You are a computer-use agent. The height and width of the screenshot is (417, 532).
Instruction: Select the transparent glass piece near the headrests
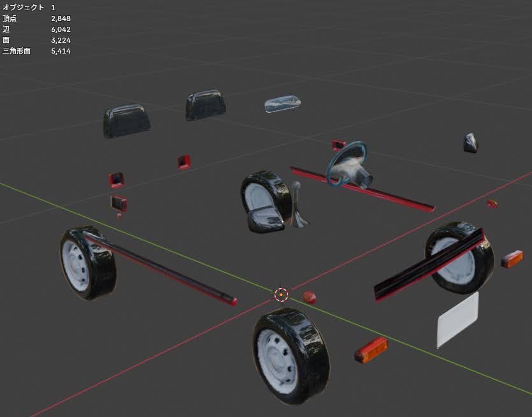pyautogui.click(x=282, y=104)
